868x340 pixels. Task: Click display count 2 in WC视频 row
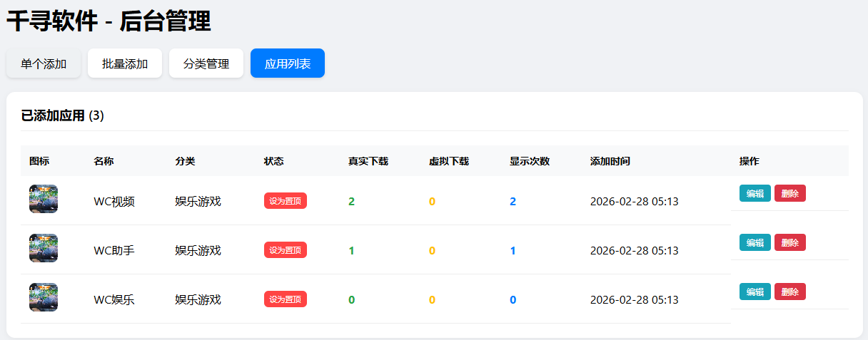513,201
